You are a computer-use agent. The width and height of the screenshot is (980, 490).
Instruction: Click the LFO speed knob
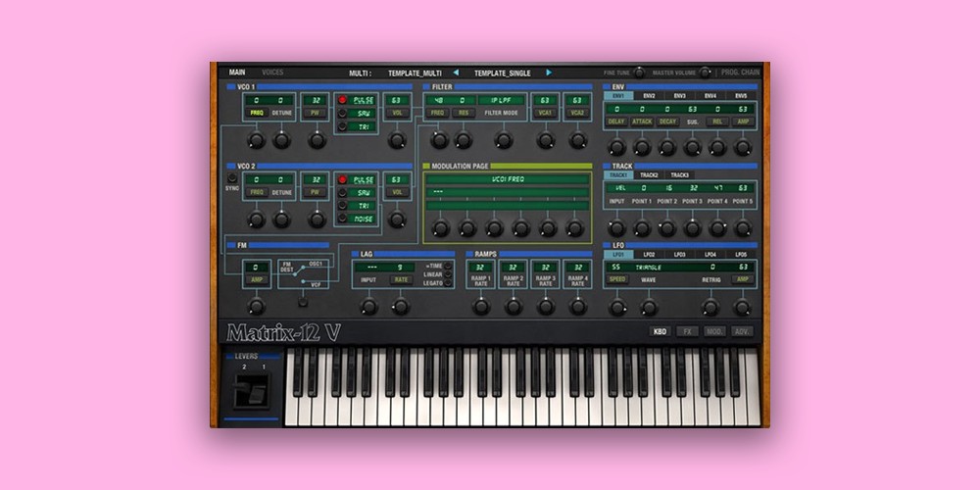[x=616, y=307]
